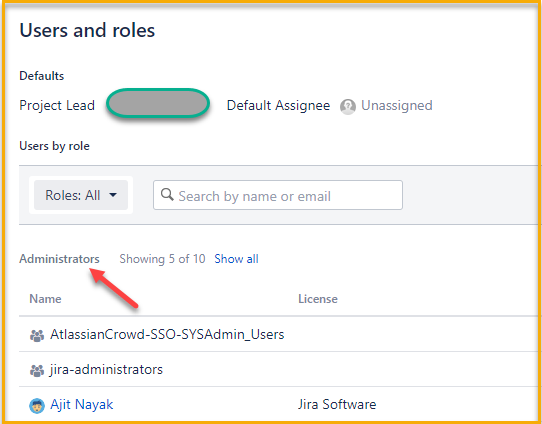
Task: Click the magnifier icon in search box
Action: tap(167, 195)
